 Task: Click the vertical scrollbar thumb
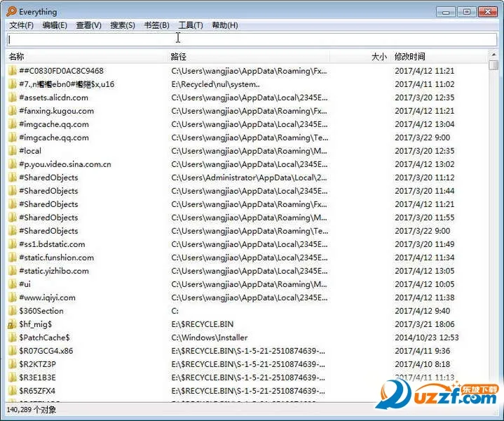click(493, 65)
